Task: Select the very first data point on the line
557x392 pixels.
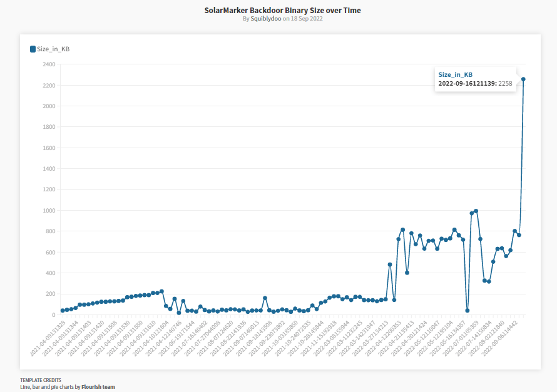Action: (x=63, y=311)
